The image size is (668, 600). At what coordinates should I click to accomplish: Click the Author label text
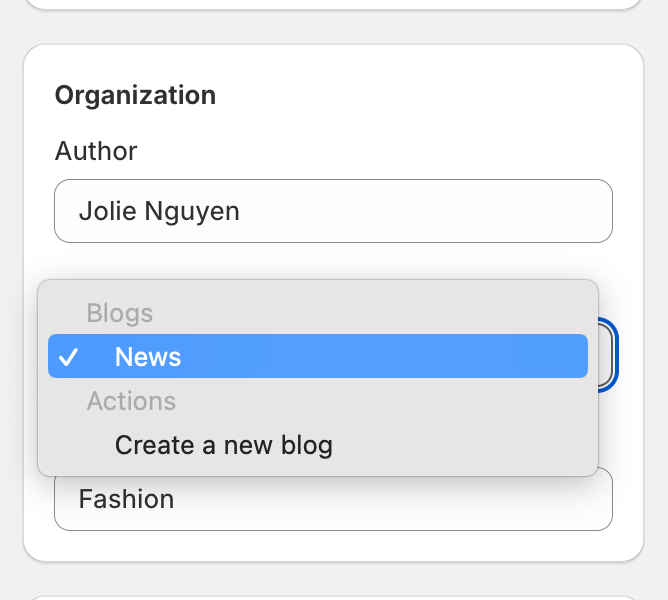tap(96, 151)
